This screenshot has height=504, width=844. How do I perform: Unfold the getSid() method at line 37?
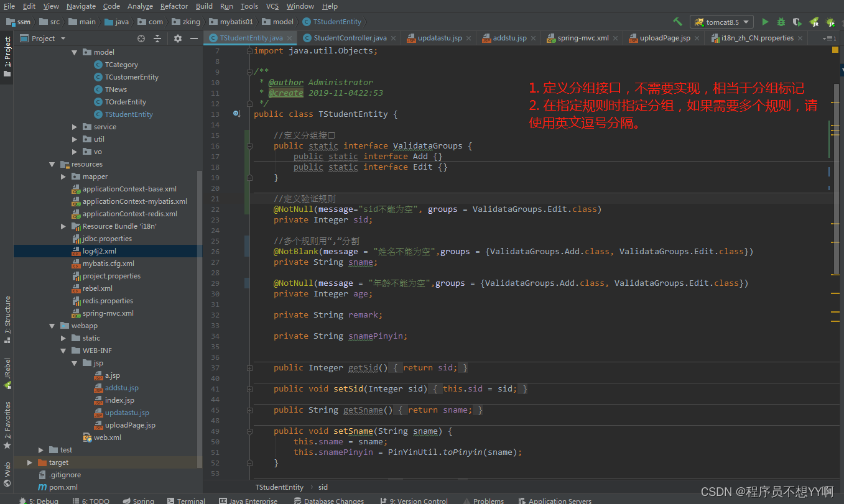tap(249, 368)
